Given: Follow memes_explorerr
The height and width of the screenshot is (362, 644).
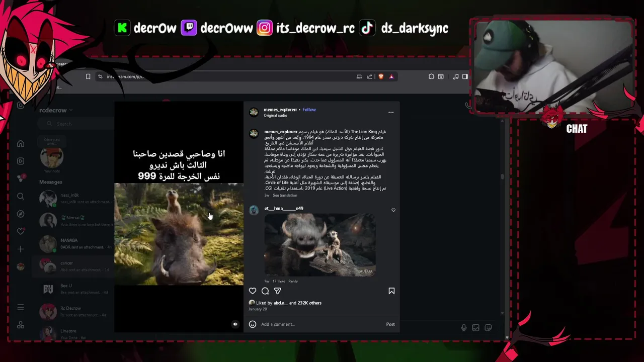Looking at the screenshot, I should point(309,110).
